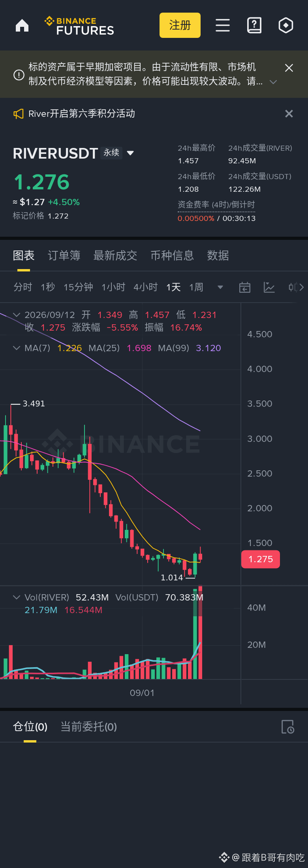Collapse the MA indicator legend chevron
308x868 pixels.
pyautogui.click(x=17, y=348)
